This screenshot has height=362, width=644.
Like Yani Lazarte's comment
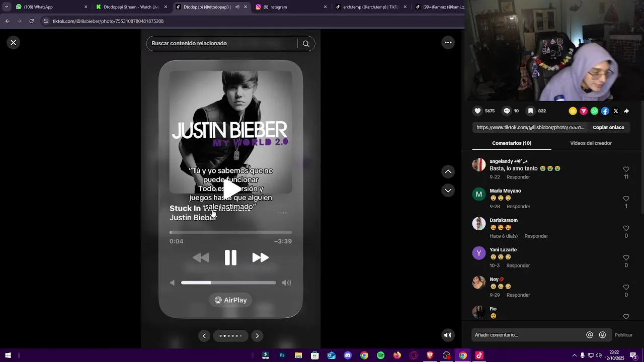[626, 258]
